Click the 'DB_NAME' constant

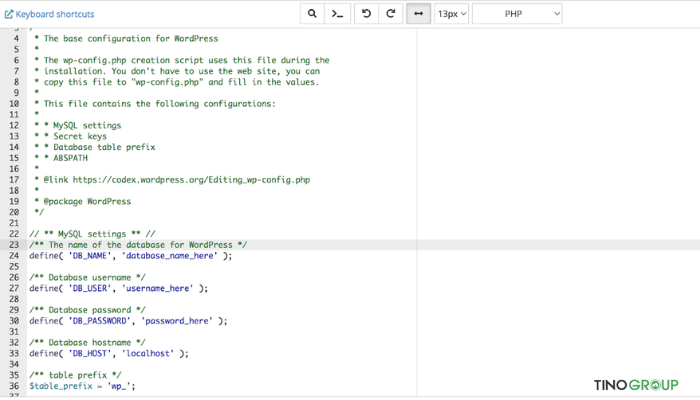click(x=90, y=256)
